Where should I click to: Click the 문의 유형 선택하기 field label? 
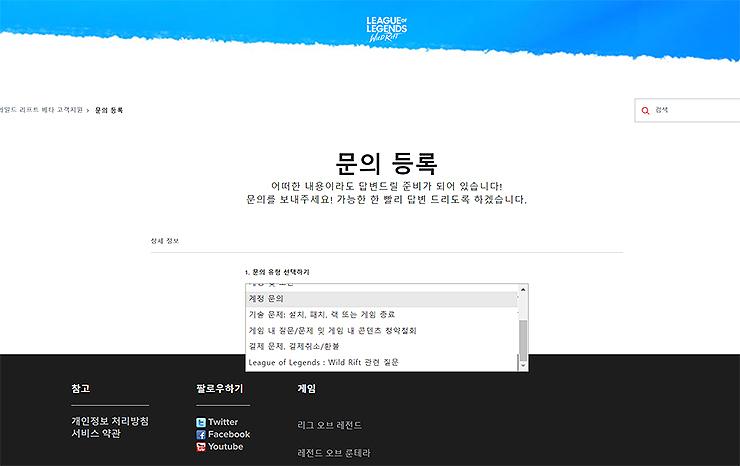(x=278, y=272)
